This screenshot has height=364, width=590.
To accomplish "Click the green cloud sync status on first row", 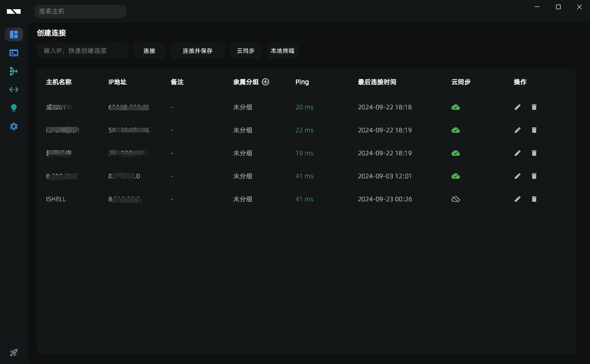I will pyautogui.click(x=455, y=107).
